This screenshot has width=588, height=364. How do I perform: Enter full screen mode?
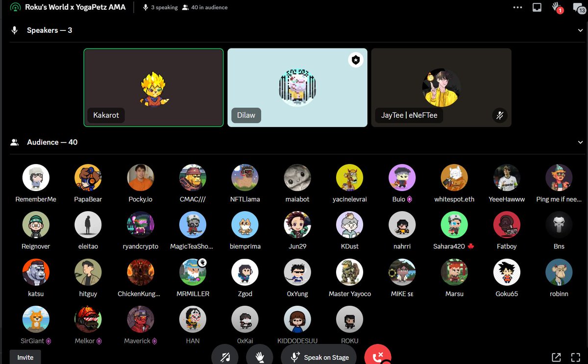576,357
